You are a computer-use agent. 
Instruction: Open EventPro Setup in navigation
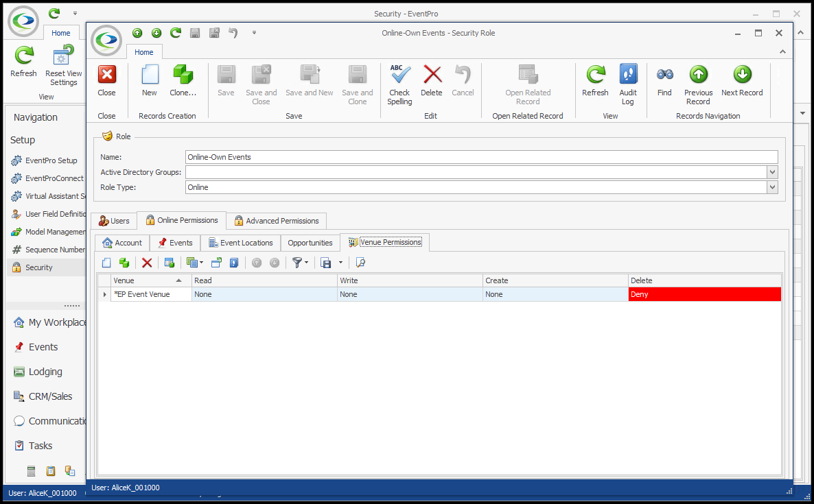(47, 160)
